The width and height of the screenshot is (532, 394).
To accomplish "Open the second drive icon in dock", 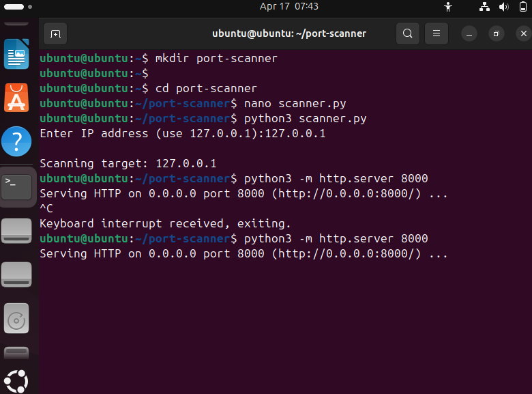I will pyautogui.click(x=17, y=274).
